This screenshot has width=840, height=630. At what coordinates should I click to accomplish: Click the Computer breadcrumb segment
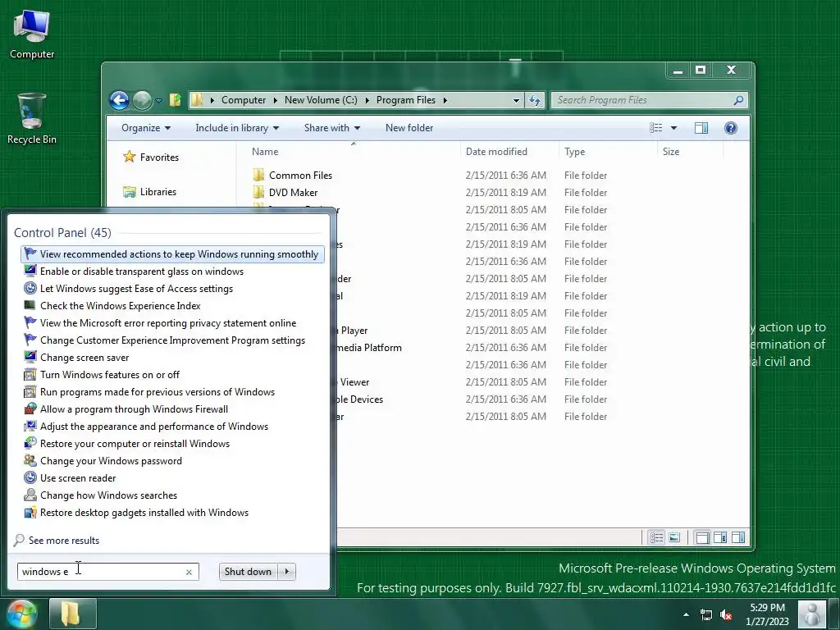[244, 100]
